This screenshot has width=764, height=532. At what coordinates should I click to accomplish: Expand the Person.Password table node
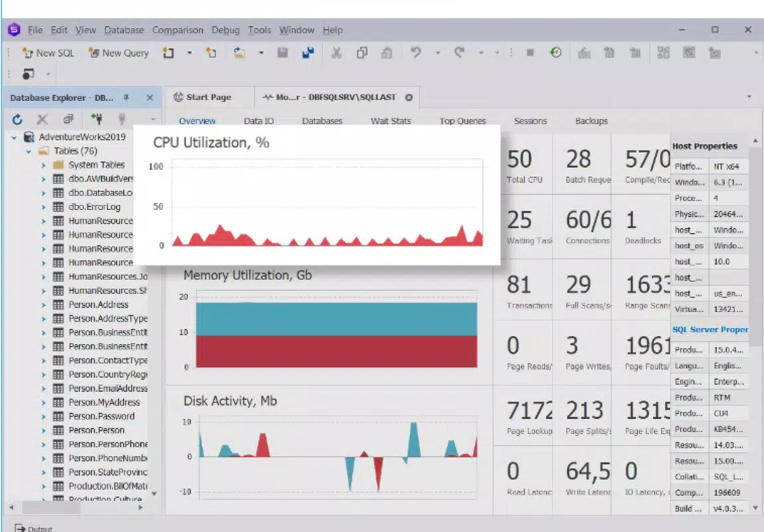coord(43,417)
